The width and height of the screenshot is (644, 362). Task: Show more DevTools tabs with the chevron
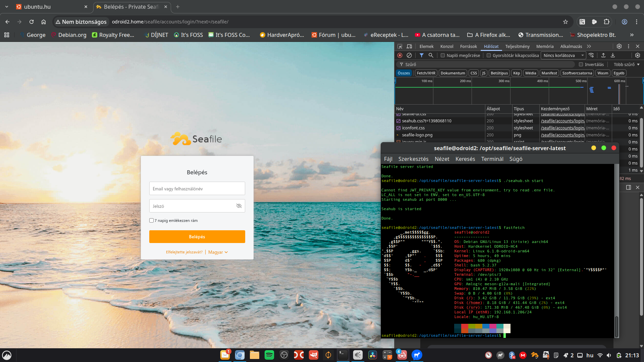pos(589,46)
